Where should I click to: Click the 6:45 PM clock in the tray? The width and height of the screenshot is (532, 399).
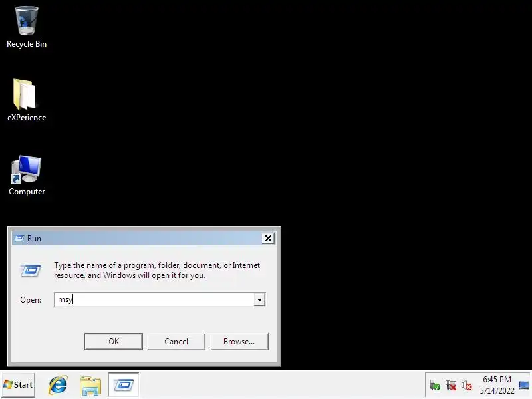coord(497,379)
